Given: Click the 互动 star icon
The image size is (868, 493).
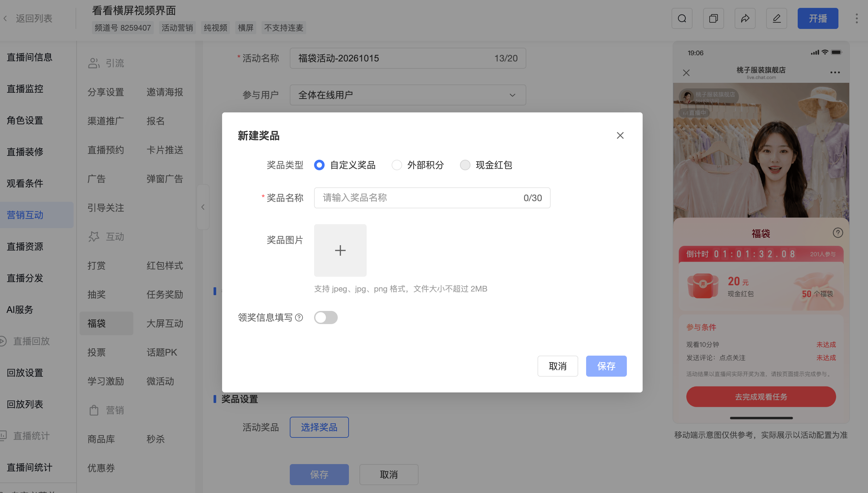Looking at the screenshot, I should tap(94, 237).
